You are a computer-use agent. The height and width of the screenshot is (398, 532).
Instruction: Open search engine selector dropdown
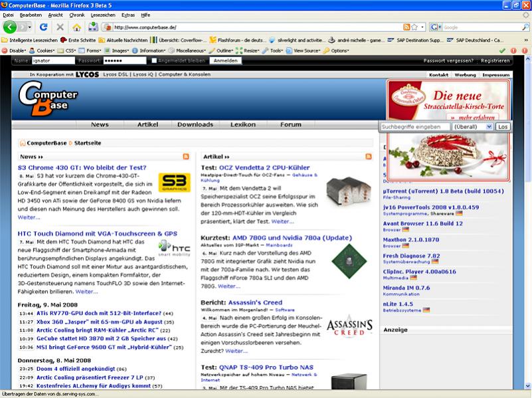coord(436,27)
